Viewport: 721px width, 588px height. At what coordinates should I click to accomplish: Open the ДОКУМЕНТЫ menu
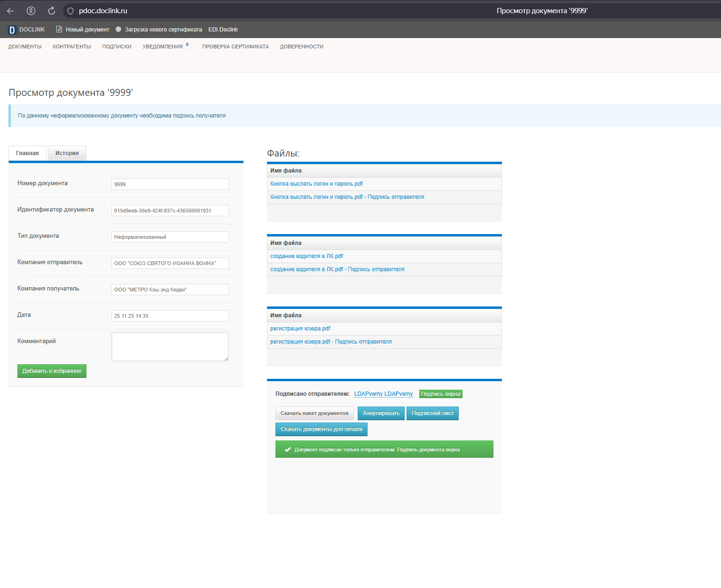point(25,47)
